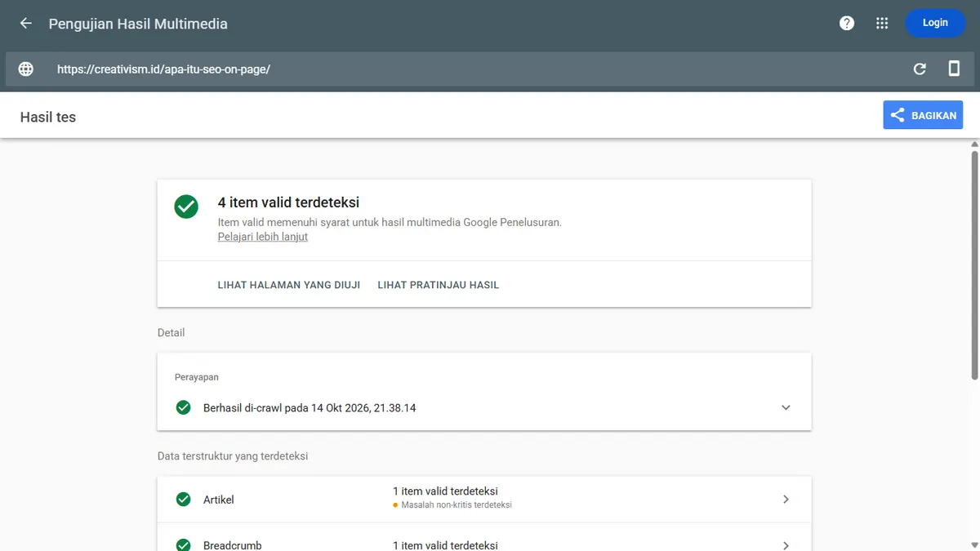Click LIHAT HALAMAN YANG DIUJI
The width and height of the screenshot is (980, 551).
pos(289,285)
